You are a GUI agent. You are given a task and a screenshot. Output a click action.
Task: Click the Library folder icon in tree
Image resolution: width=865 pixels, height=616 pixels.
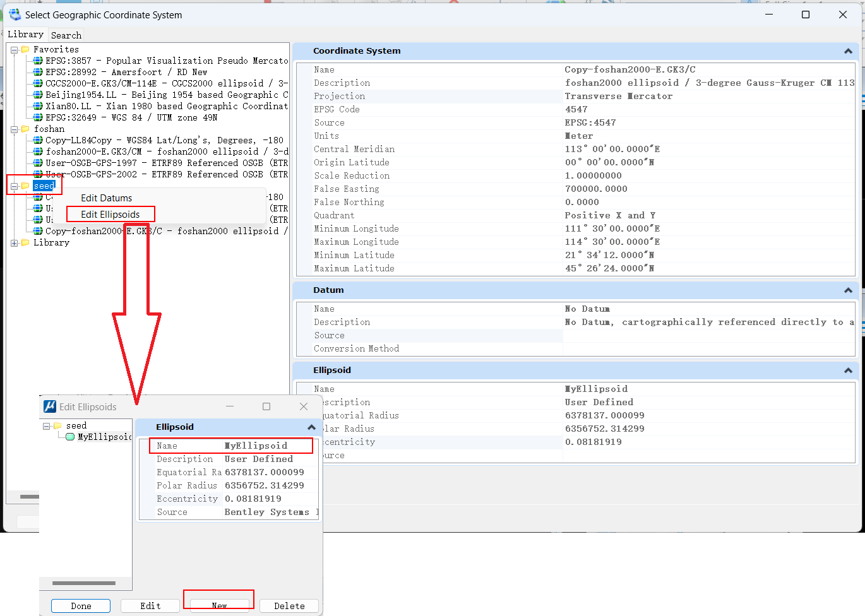25,242
